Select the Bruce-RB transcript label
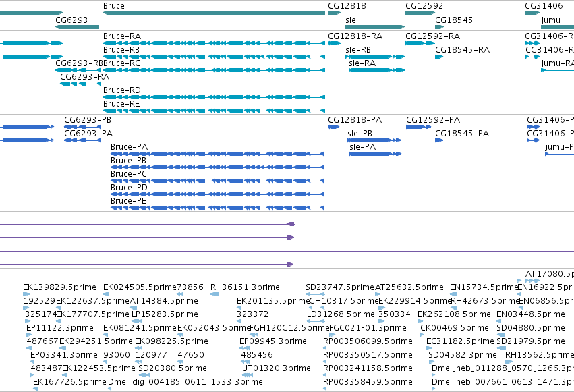Image resolution: width=574 pixels, height=392 pixels. 121,50
